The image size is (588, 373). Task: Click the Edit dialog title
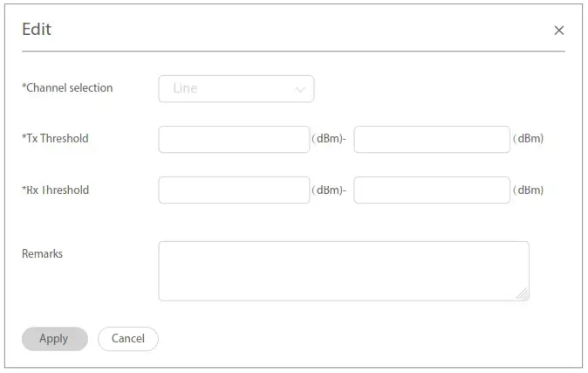(37, 30)
